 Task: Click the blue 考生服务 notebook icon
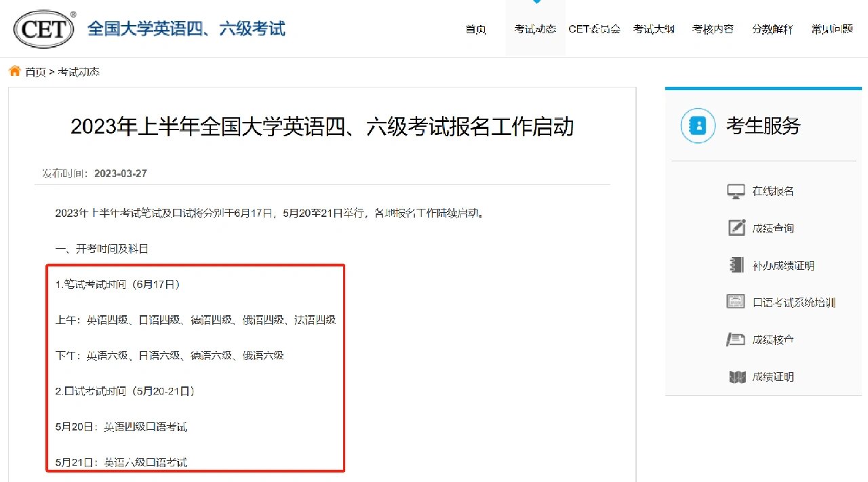[x=698, y=125]
